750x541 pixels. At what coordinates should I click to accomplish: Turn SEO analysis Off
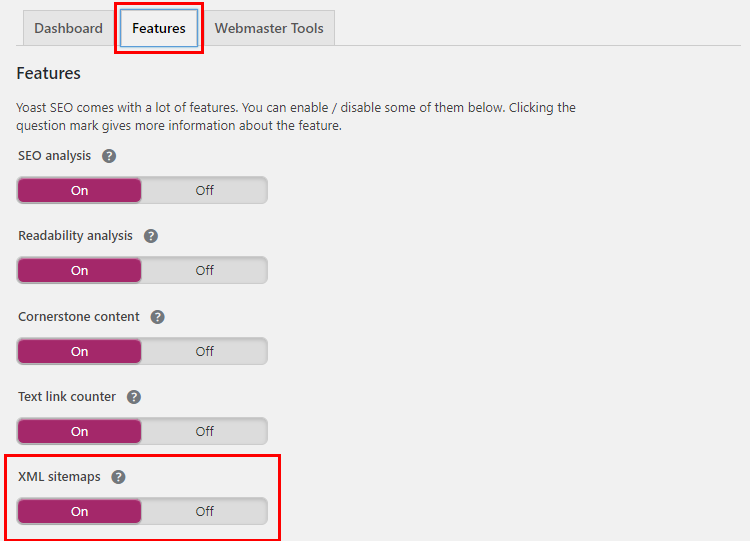point(204,190)
